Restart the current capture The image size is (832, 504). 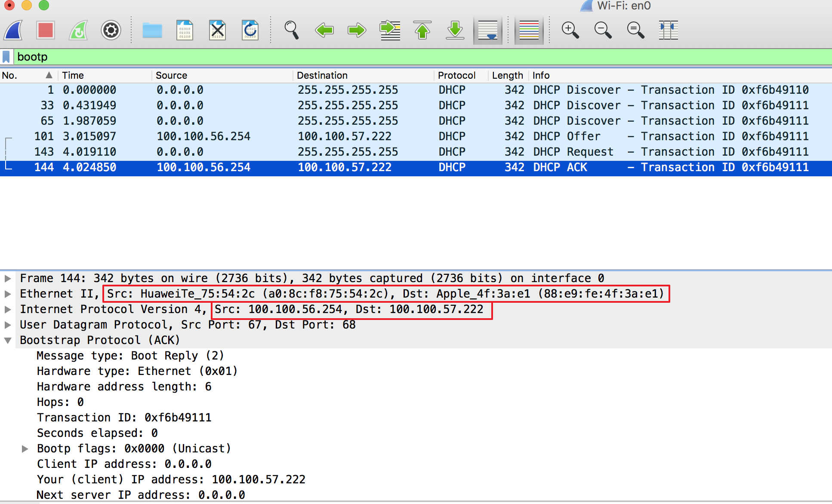(x=78, y=30)
